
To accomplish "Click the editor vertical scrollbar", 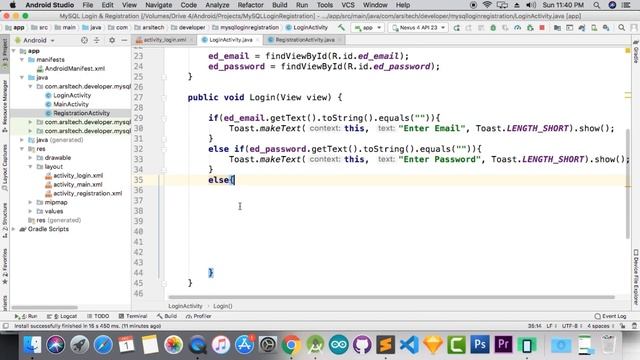I will (x=628, y=184).
